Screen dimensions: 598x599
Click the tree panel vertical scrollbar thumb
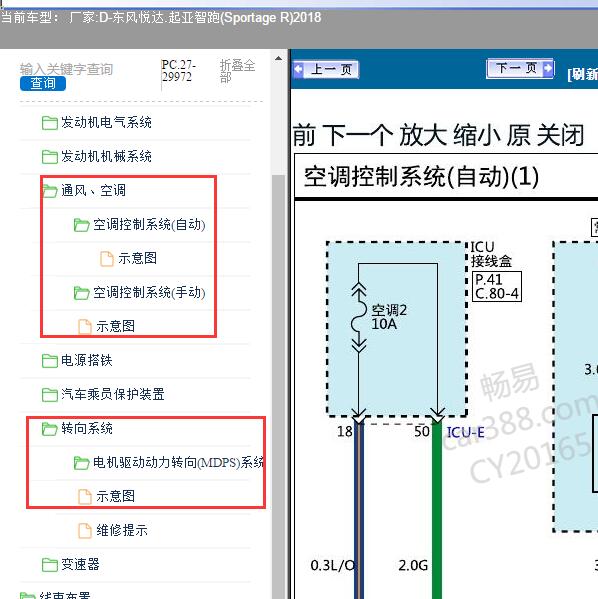point(279,386)
